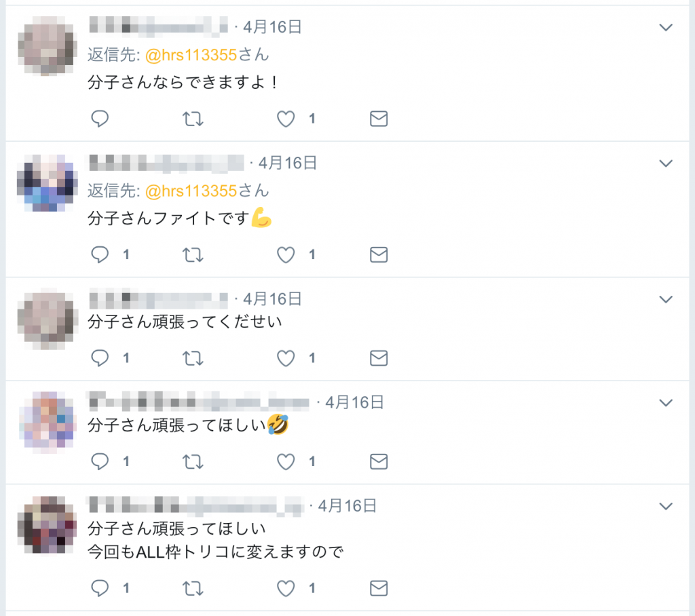Open more options for the first tweet
The image size is (695, 616).
click(x=666, y=28)
